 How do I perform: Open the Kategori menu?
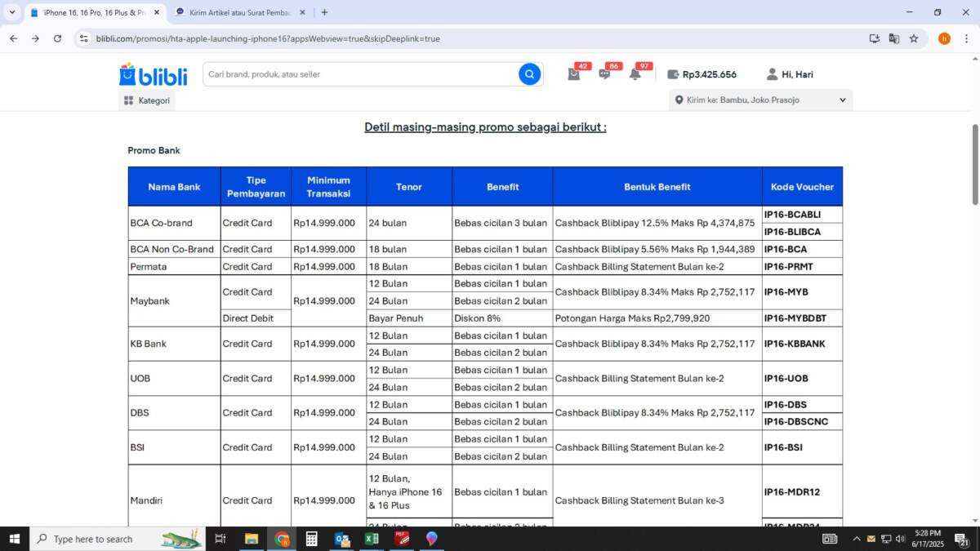pos(147,100)
